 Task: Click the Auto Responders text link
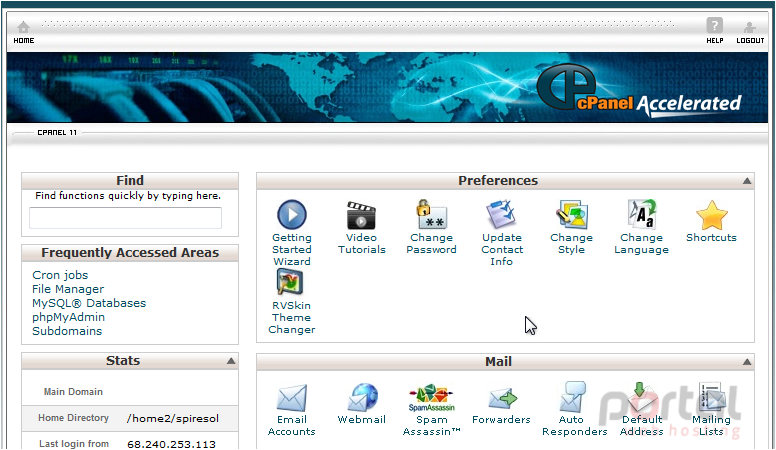(574, 426)
